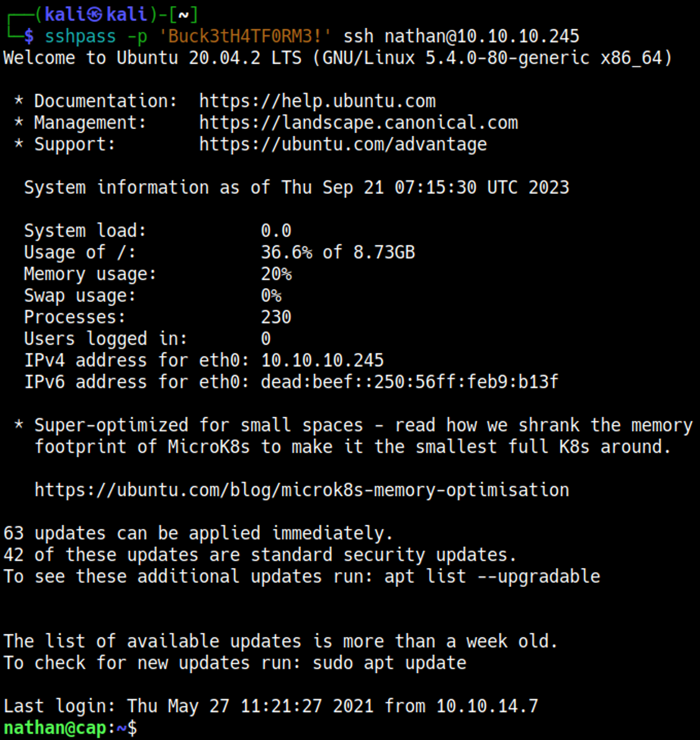Click nathan@10.10.10.245 in the ssh command
Viewport: 700px width, 740px height.
481,36
